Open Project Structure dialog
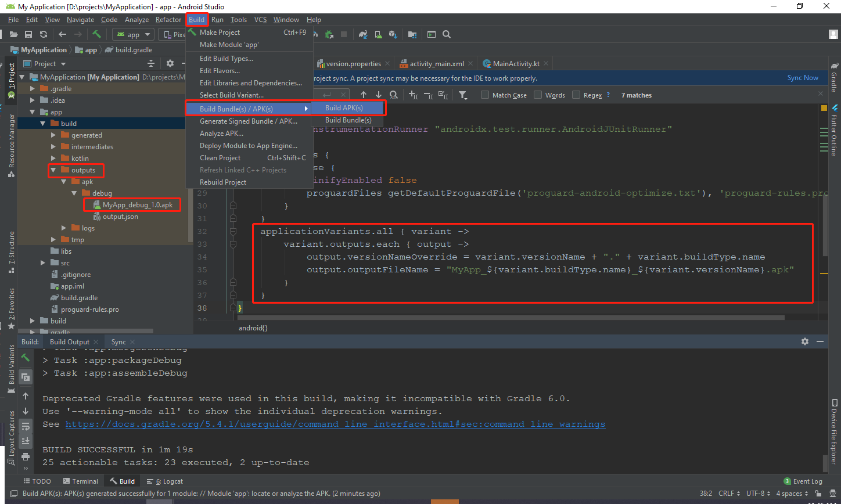The width and height of the screenshot is (841, 504). point(412,34)
